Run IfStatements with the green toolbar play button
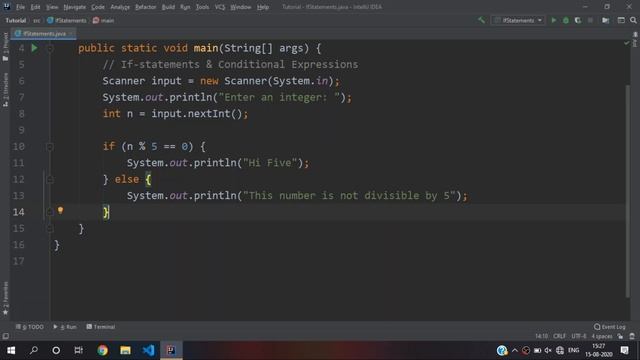 553,20
